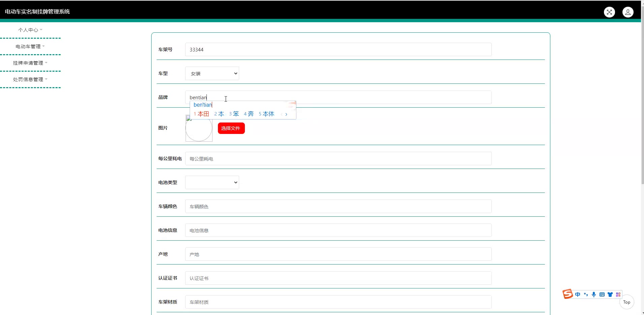The image size is (644, 315).
Task: Choose candidate 3 笨
Action: pyautogui.click(x=234, y=114)
